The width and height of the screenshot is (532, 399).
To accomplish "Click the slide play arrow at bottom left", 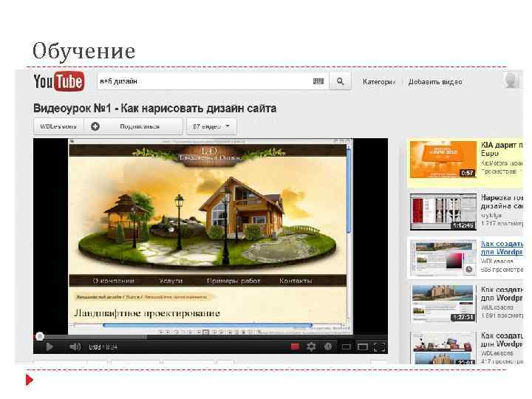I will tap(30, 379).
